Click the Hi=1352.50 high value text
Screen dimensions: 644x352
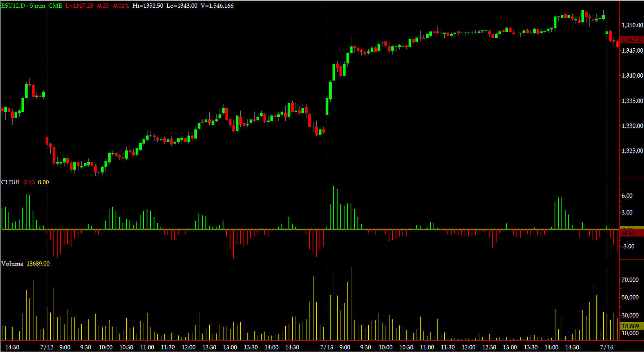tap(148, 6)
